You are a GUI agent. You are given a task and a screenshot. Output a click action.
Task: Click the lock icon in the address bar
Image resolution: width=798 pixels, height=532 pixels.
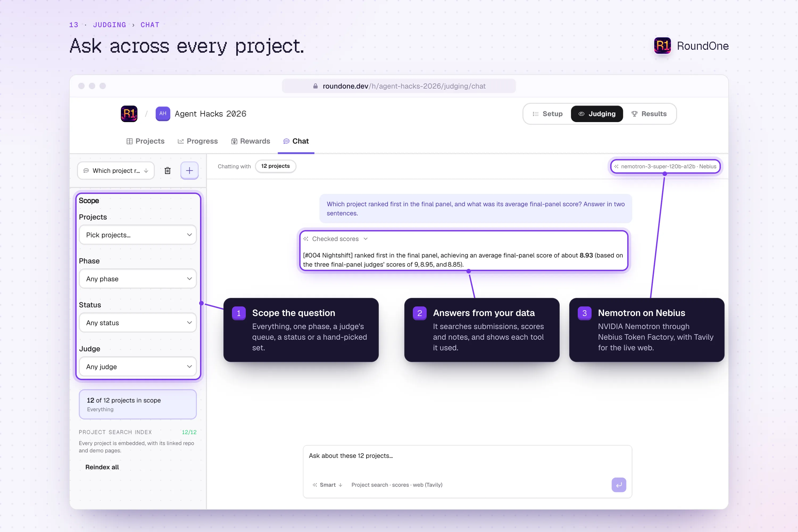(315, 86)
